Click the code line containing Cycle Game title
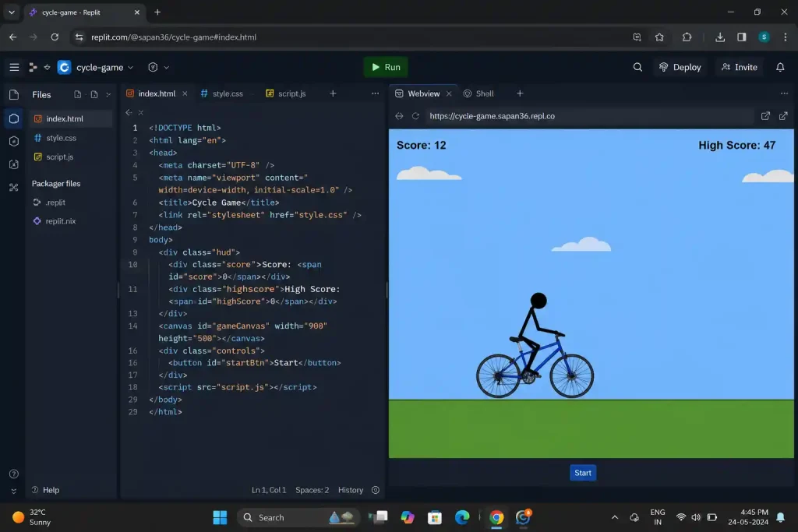798x532 pixels. click(x=219, y=203)
